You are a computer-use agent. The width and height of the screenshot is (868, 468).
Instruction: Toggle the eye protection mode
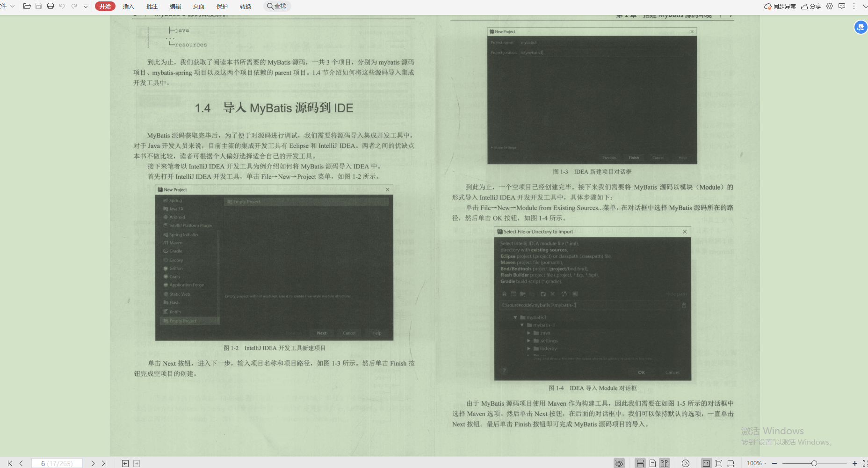[x=619, y=463]
